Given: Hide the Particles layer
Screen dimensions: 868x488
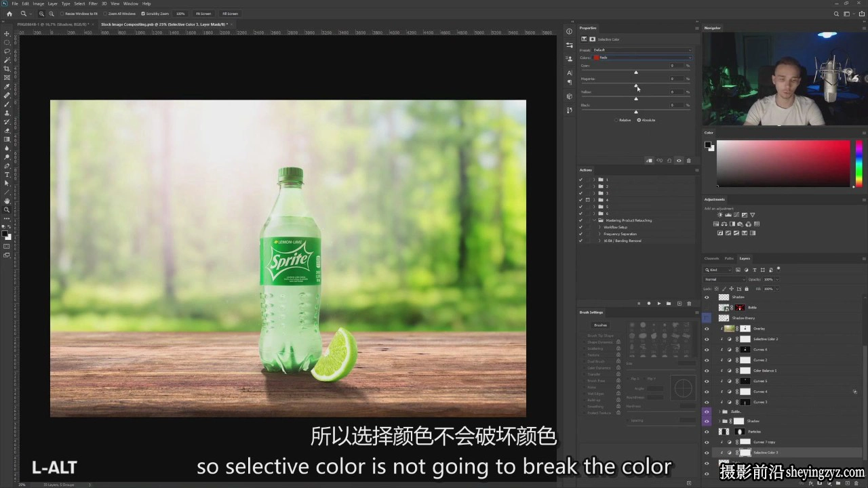Looking at the screenshot, I should point(707,432).
